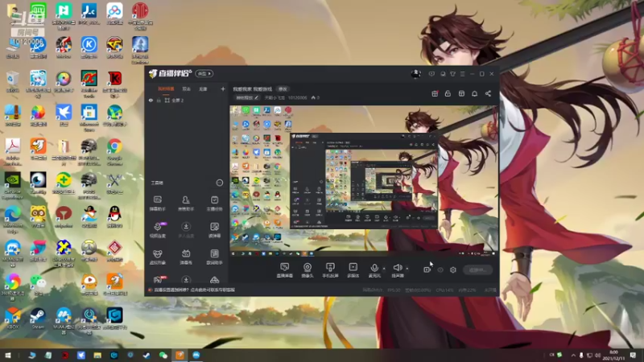The width and height of the screenshot is (644, 362).
Task: Switch to the third scene tab
Action: 203,88
